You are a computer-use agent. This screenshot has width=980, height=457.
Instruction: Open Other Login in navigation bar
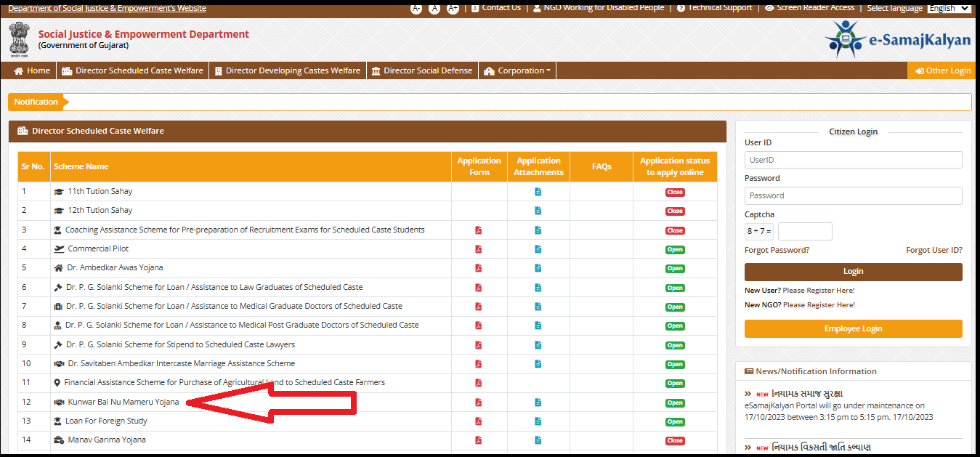(x=943, y=70)
